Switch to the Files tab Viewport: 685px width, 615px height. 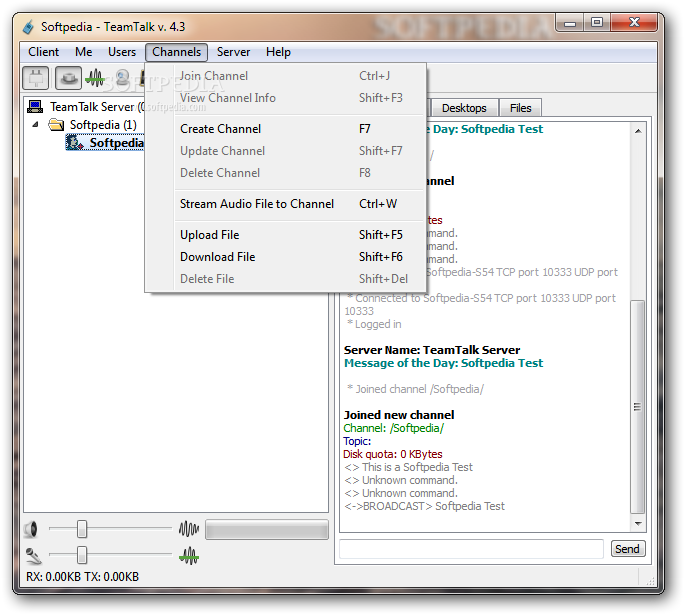coord(520,108)
